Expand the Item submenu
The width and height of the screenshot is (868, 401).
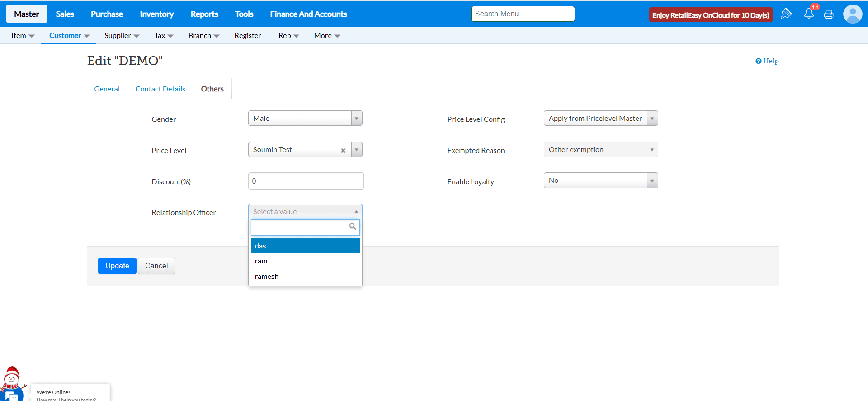tap(23, 35)
